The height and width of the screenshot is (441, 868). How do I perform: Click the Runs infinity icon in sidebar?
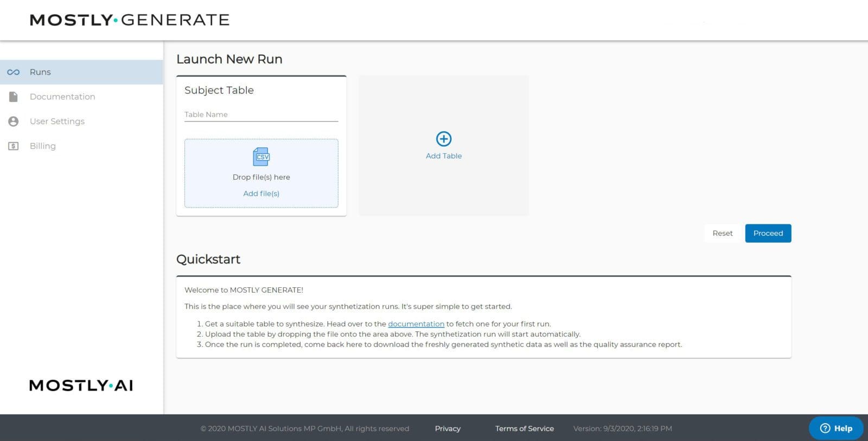(x=14, y=72)
